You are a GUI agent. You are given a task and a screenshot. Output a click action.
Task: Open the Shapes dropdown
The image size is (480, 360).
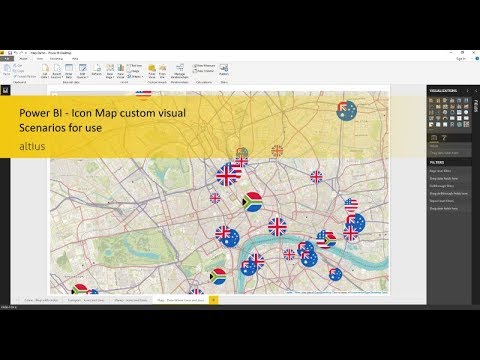(x=135, y=76)
